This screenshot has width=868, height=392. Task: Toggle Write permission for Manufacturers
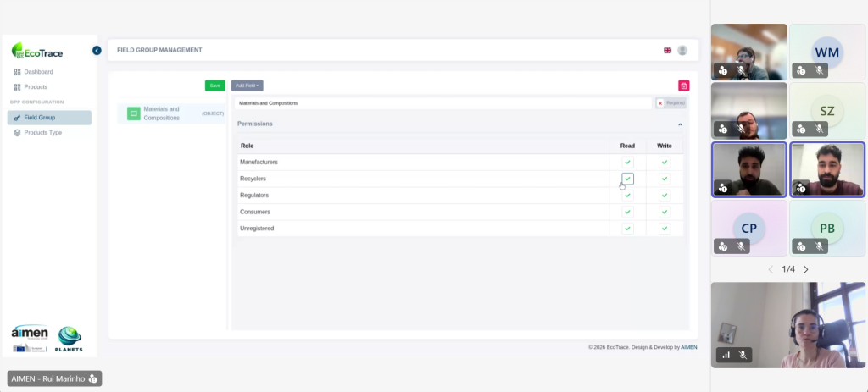point(665,162)
